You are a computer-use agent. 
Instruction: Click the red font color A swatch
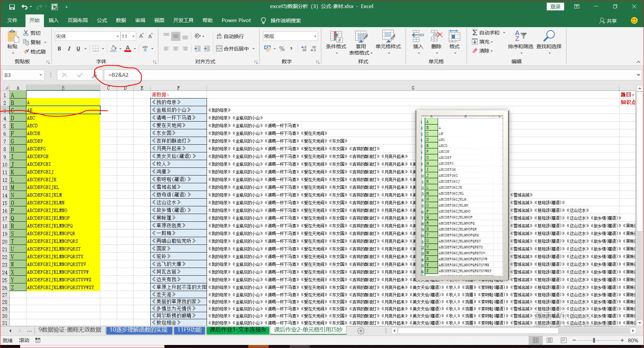click(128, 49)
